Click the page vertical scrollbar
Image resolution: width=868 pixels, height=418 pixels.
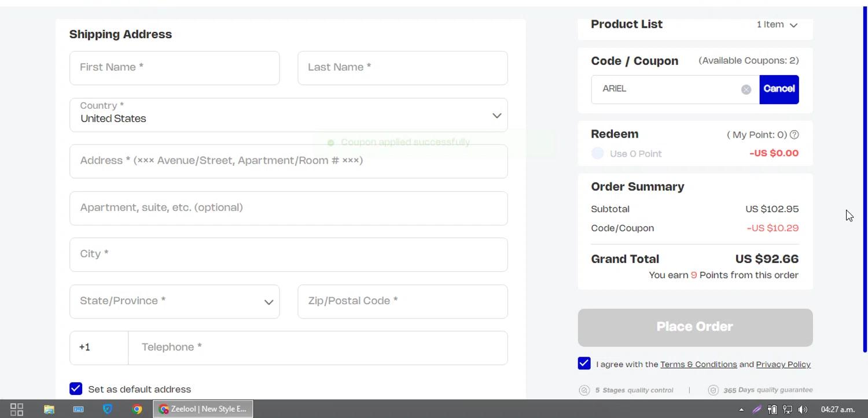coord(865,173)
